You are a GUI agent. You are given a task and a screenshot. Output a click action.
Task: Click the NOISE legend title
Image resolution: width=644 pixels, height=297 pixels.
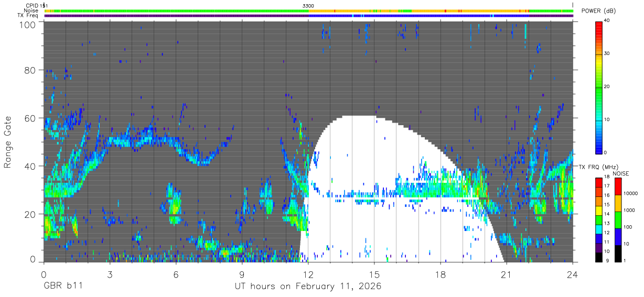click(x=621, y=173)
